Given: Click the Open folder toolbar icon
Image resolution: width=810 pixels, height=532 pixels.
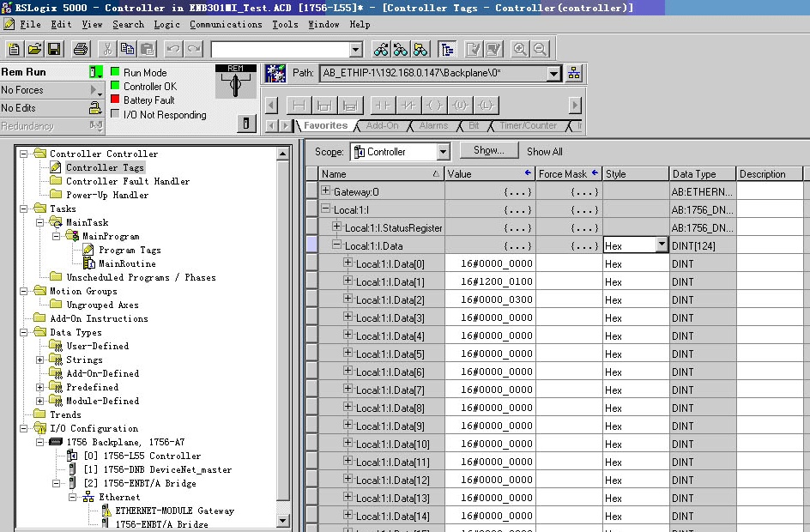Looking at the screenshot, I should tap(34, 49).
